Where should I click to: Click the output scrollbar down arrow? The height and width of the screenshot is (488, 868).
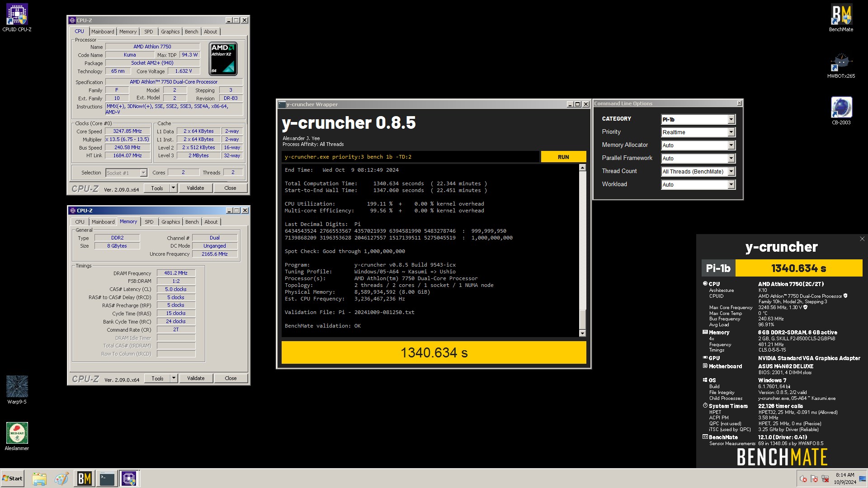[582, 333]
